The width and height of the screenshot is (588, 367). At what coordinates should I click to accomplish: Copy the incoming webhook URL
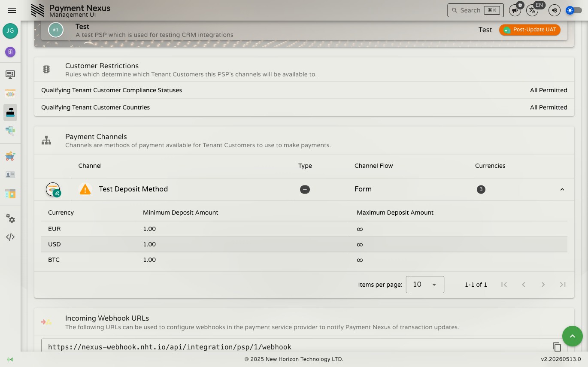pyautogui.click(x=557, y=347)
